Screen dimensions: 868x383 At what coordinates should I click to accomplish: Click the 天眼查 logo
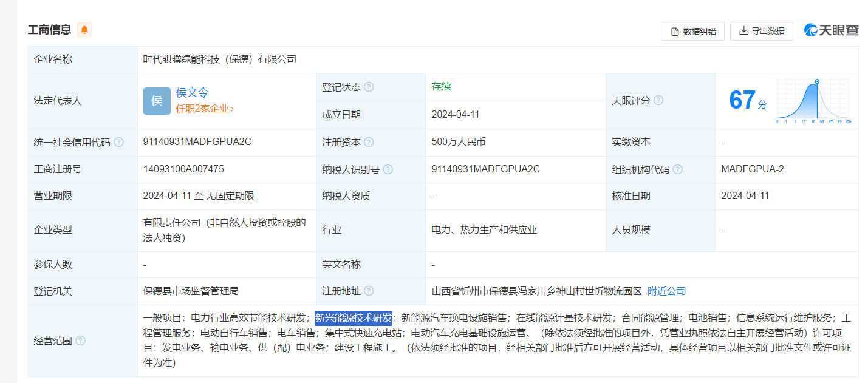(832, 30)
